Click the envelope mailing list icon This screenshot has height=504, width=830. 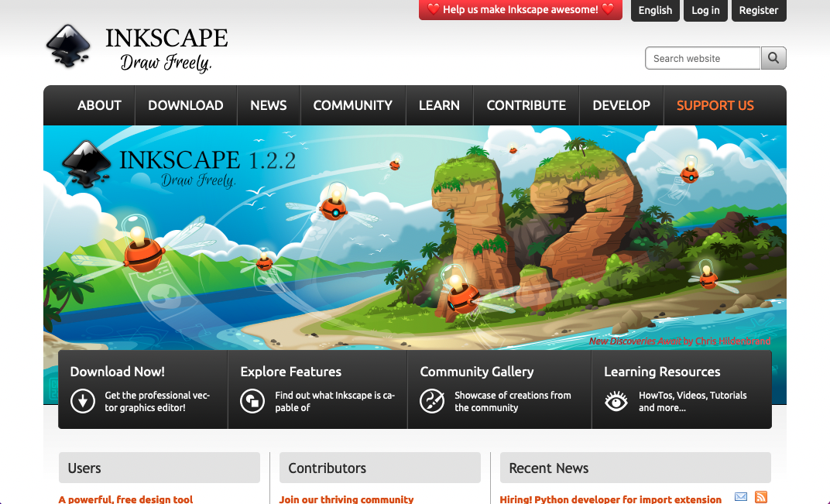tap(741, 497)
